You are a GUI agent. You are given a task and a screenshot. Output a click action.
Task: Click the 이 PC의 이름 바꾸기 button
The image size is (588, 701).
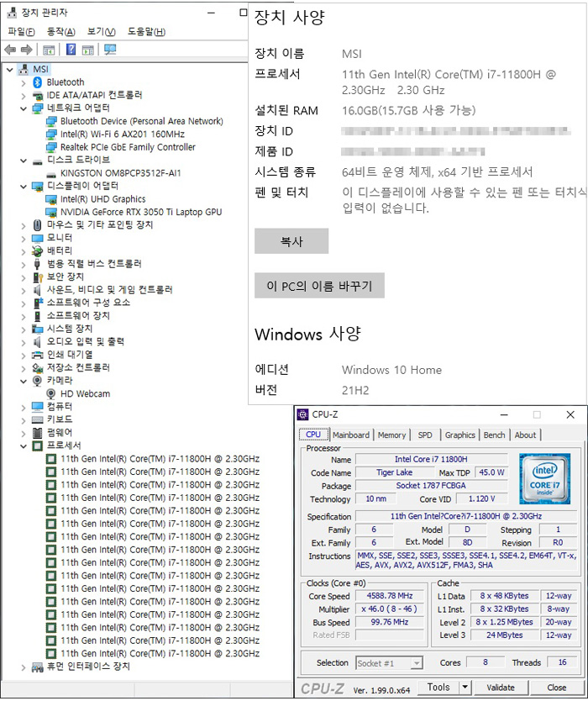pos(318,286)
